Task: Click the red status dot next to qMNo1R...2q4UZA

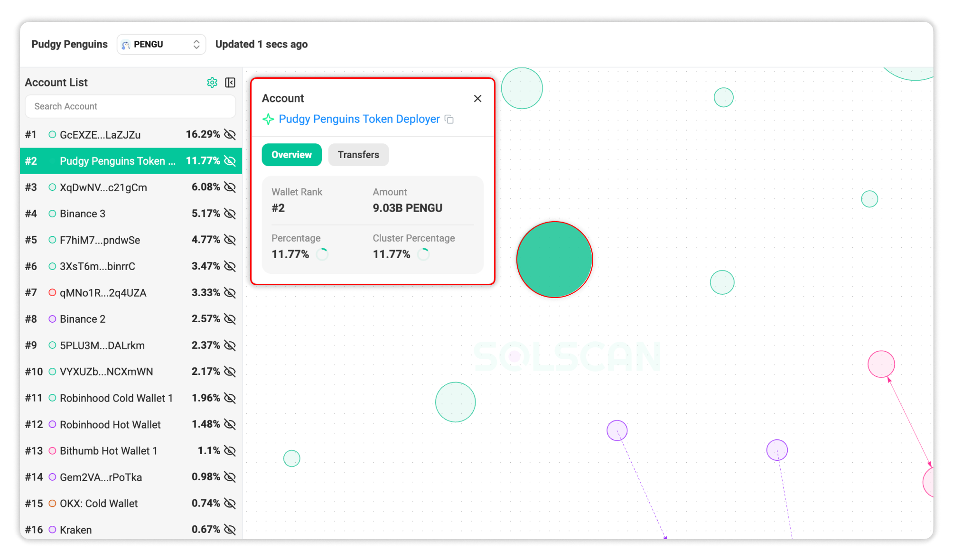Action: (52, 293)
